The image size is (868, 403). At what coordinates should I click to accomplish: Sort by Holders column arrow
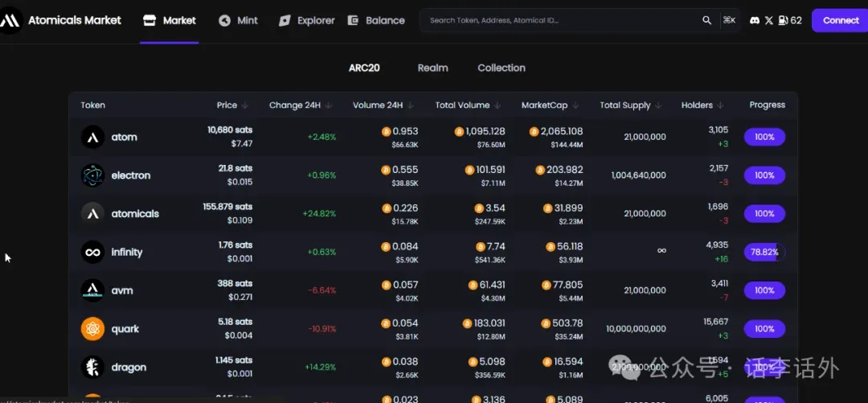coord(720,105)
